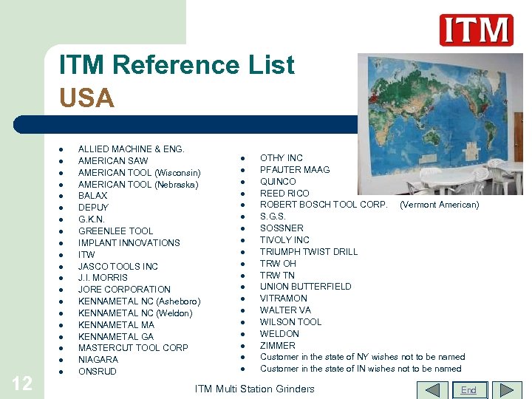Click TIVOLY INC entry
532x399 pixels.
pos(284,240)
